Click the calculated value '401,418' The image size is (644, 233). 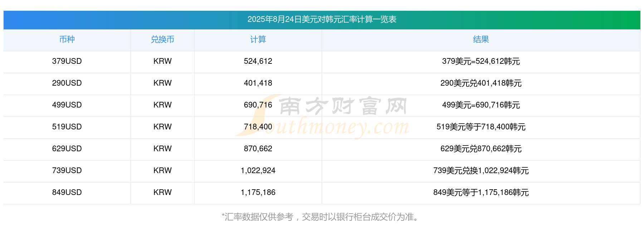point(258,83)
